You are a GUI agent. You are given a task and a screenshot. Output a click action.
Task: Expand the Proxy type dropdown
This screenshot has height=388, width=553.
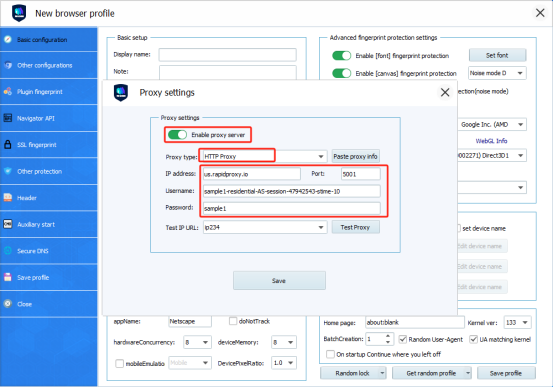click(321, 156)
